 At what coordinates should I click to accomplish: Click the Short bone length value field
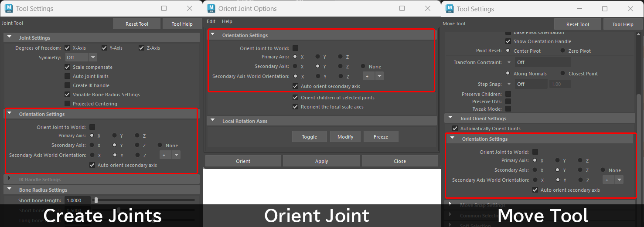77,200
